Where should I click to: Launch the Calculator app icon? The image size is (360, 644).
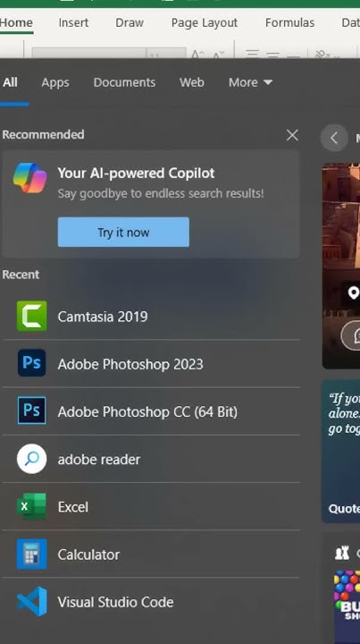[x=31, y=554]
